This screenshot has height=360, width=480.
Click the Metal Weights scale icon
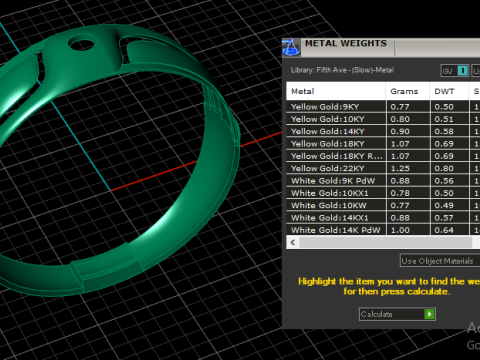291,47
